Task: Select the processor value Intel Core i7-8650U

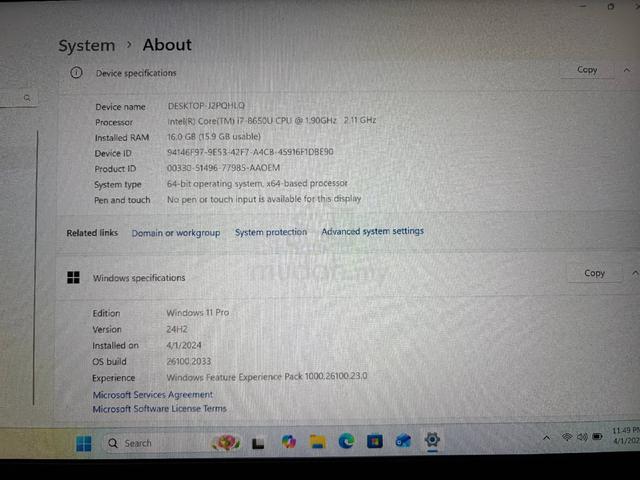Action: point(271,121)
